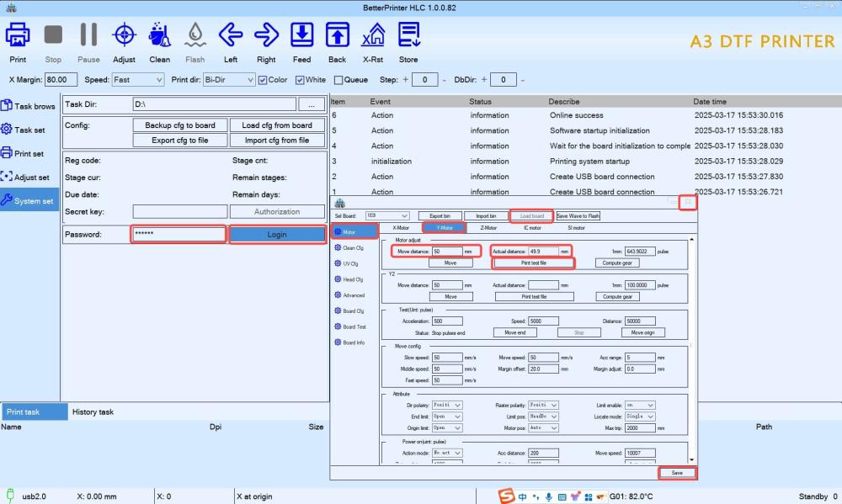
Task: Click Save button in motor dialog
Action: click(677, 473)
